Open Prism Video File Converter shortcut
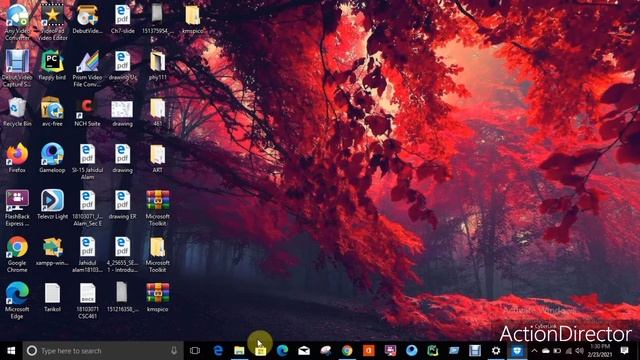640x360 pixels. (x=87, y=68)
